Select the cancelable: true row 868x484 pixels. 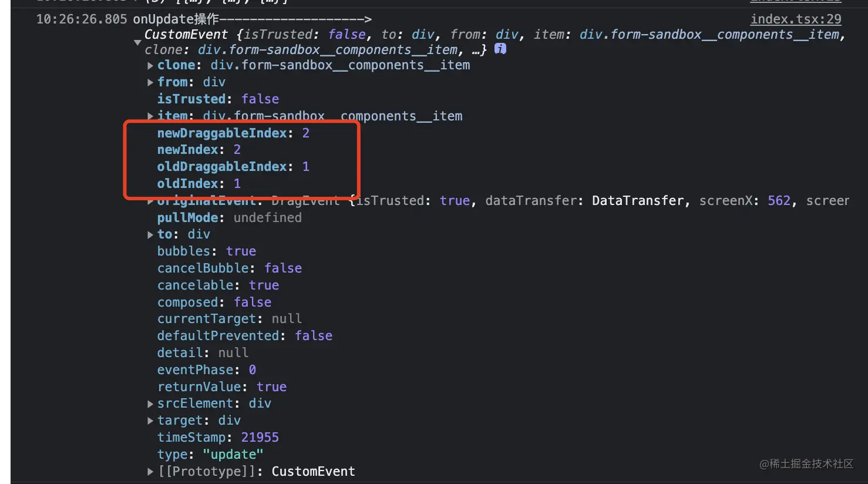coord(218,285)
